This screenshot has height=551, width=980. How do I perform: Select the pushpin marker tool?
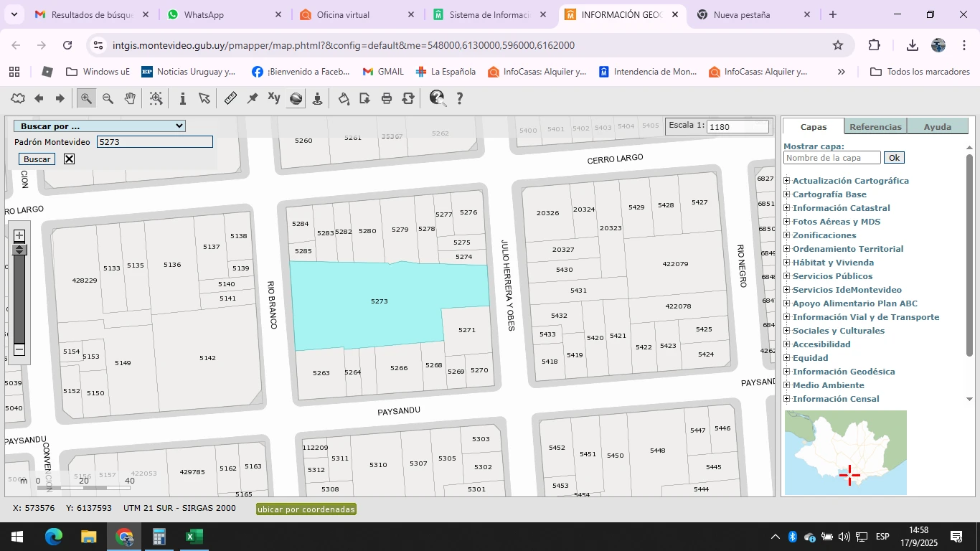click(253, 98)
